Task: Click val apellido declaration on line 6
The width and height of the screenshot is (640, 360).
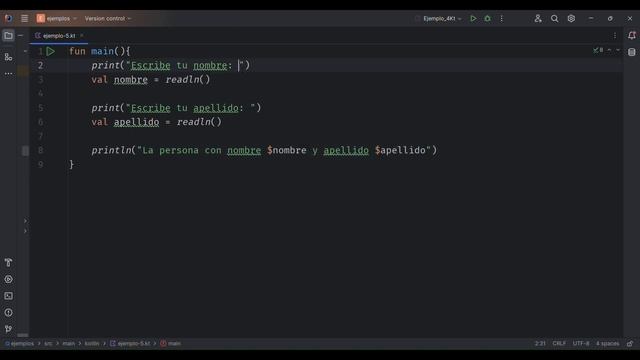Action: click(x=125, y=122)
